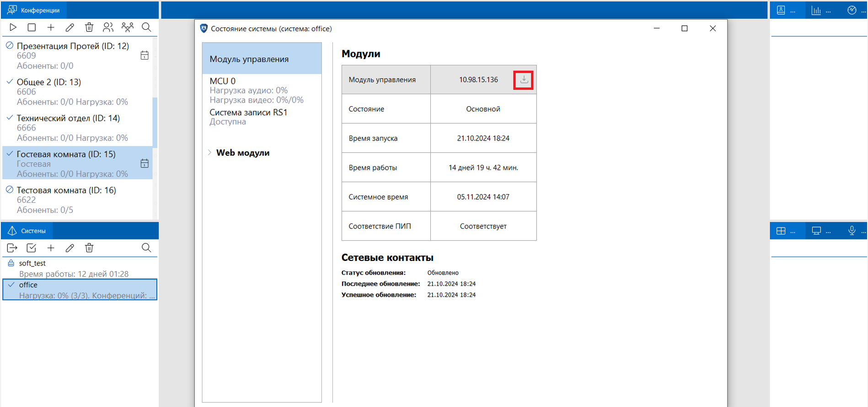The width and height of the screenshot is (868, 407).
Task: Click system time 05.11.2024 14:07 cell
Action: 483,197
